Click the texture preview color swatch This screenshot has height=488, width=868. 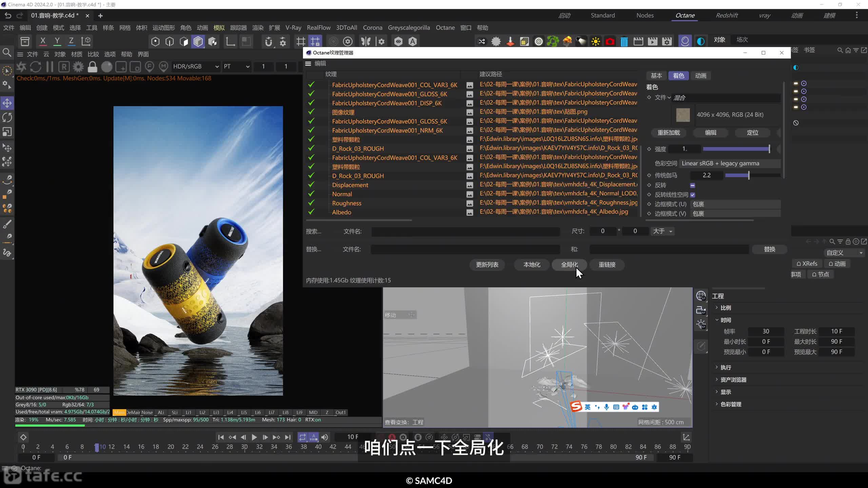(x=683, y=115)
